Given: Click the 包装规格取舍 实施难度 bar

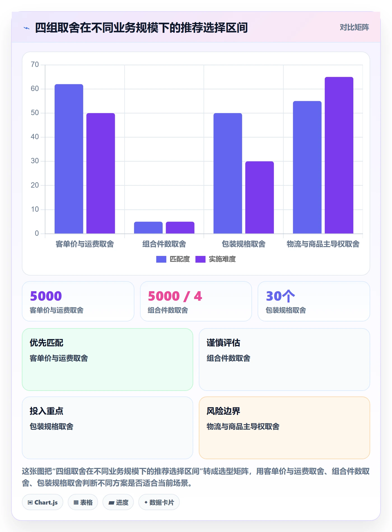Looking at the screenshot, I should [260, 197].
